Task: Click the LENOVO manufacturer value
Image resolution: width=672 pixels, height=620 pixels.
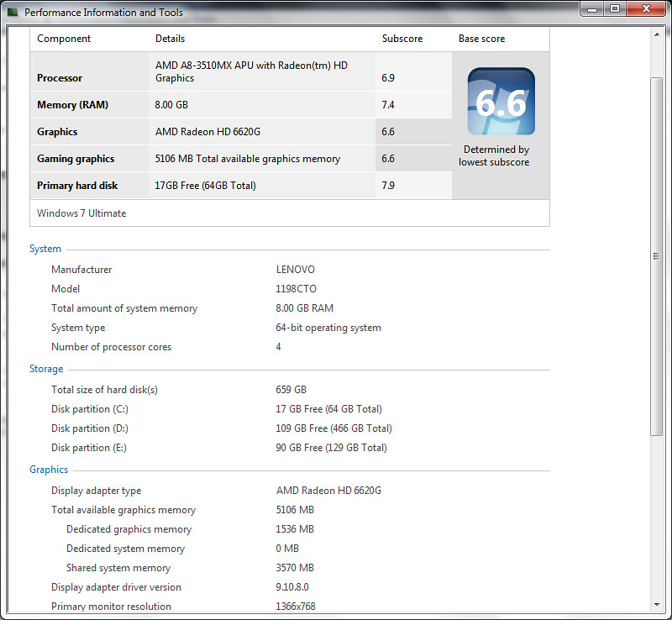Action: click(296, 270)
